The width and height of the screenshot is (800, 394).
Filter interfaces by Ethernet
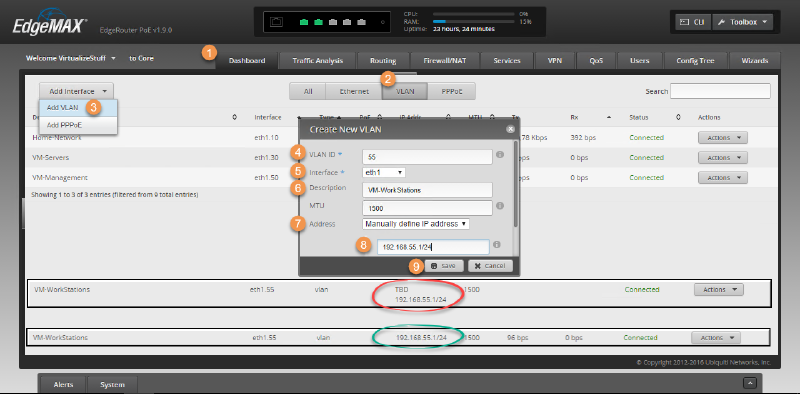point(354,91)
